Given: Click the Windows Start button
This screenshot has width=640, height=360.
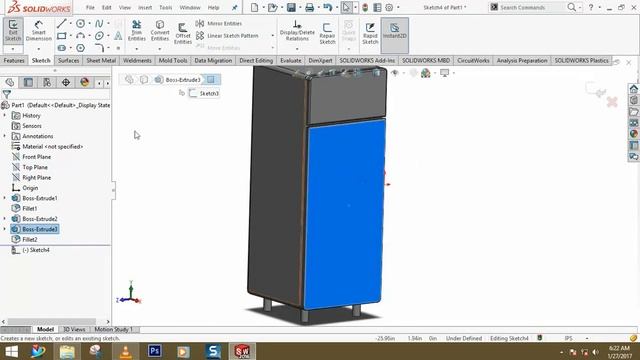Looking at the screenshot, I should pos(11,351).
